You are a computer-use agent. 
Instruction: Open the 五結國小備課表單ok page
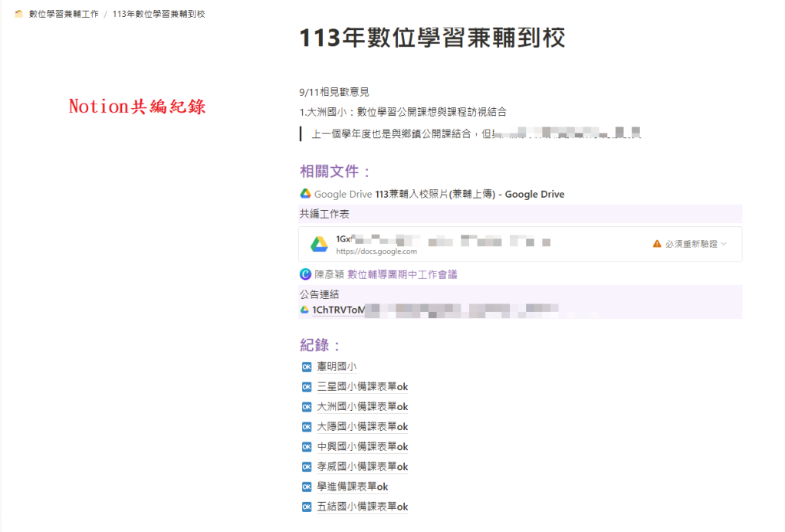coord(362,507)
